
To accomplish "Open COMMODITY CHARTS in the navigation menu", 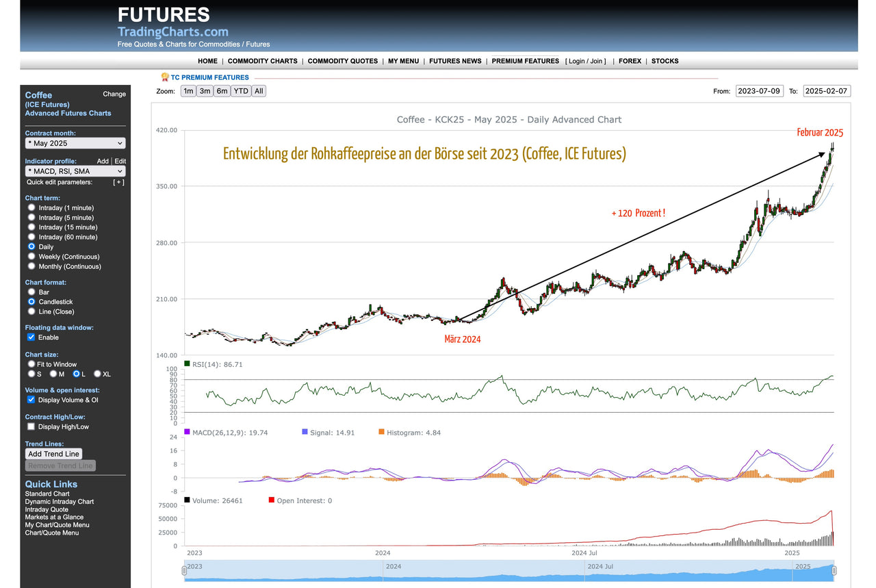I will pyautogui.click(x=262, y=61).
